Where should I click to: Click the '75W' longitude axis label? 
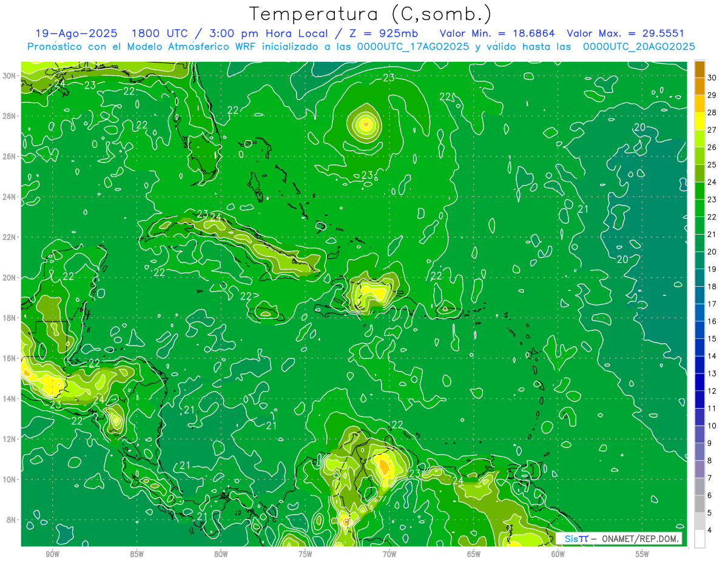(305, 554)
